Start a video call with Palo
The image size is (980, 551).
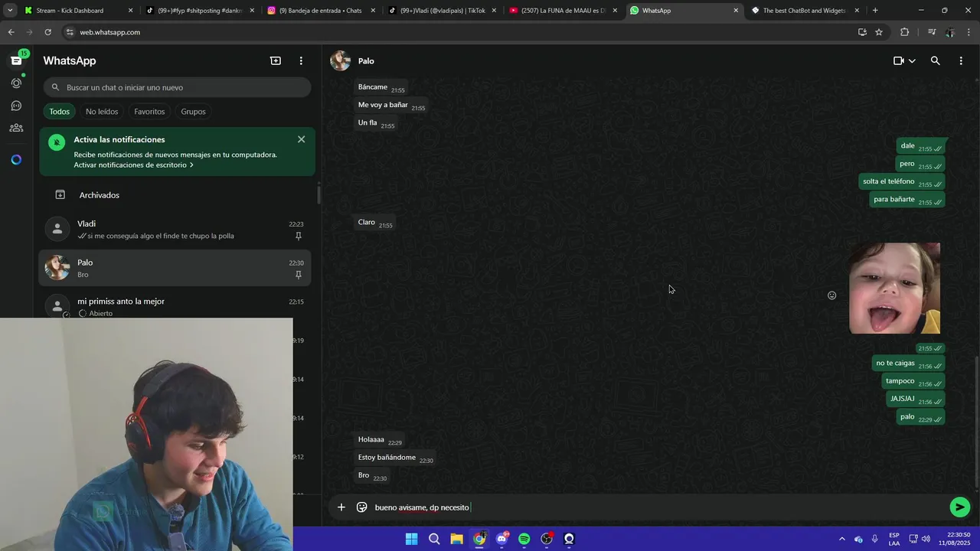pyautogui.click(x=899, y=60)
